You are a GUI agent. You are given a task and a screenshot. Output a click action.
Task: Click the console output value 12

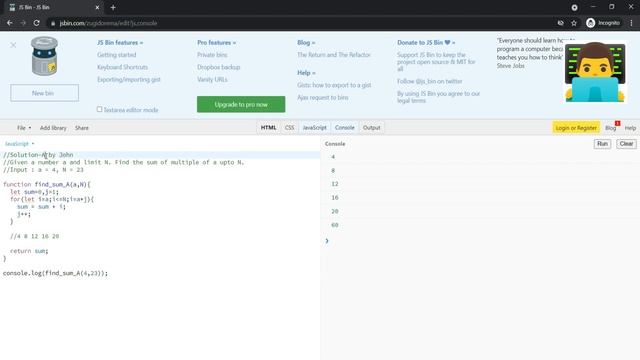pos(335,184)
